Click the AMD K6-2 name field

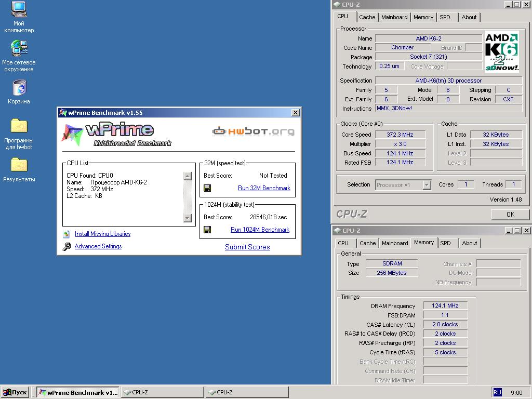tap(429, 38)
